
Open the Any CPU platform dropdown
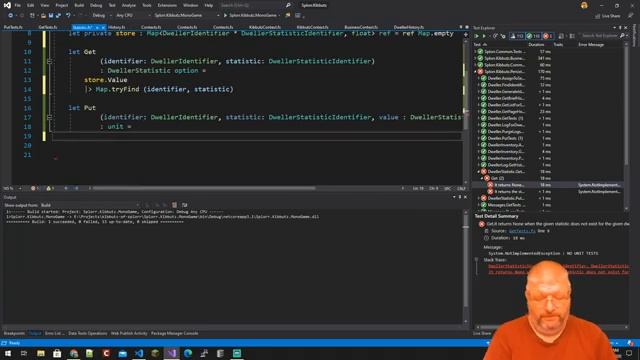132,16
